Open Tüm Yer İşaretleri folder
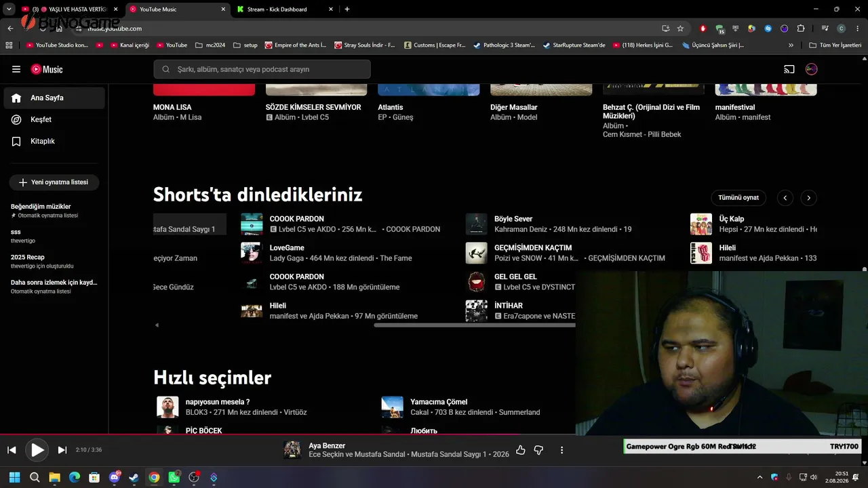Viewport: 868px width, 488px height. click(x=835, y=45)
